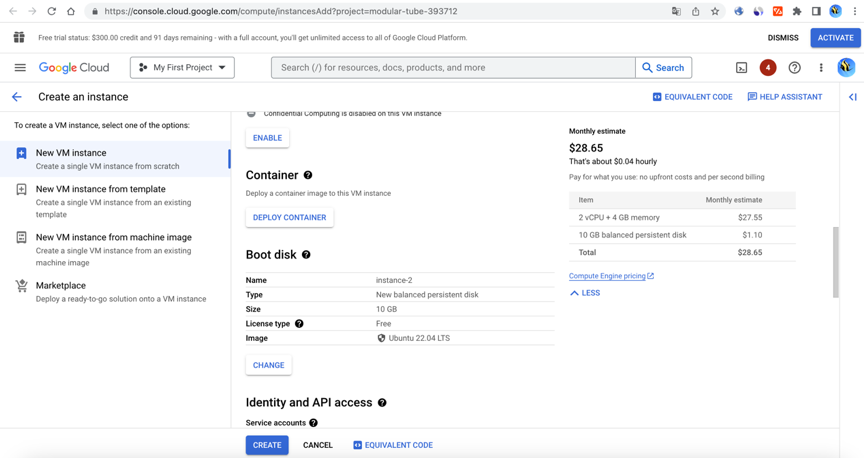The image size is (864, 458).
Task: Open the Compute Engine pricing link
Action: [x=610, y=276]
